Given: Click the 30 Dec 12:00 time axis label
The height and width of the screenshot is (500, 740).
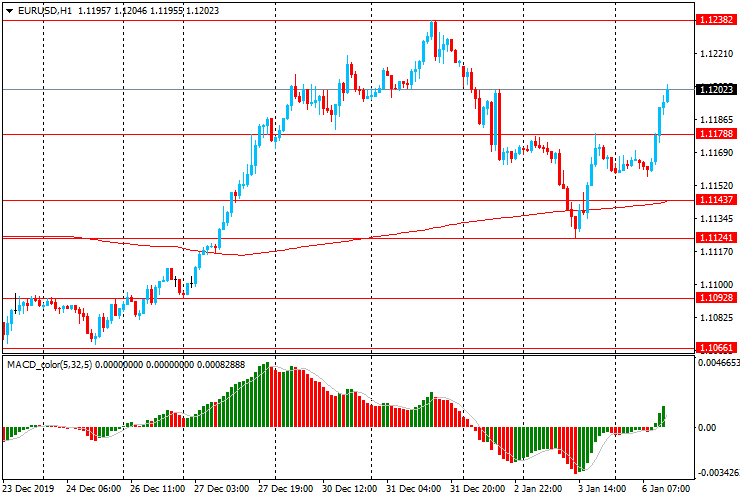Looking at the screenshot, I should (x=350, y=489).
